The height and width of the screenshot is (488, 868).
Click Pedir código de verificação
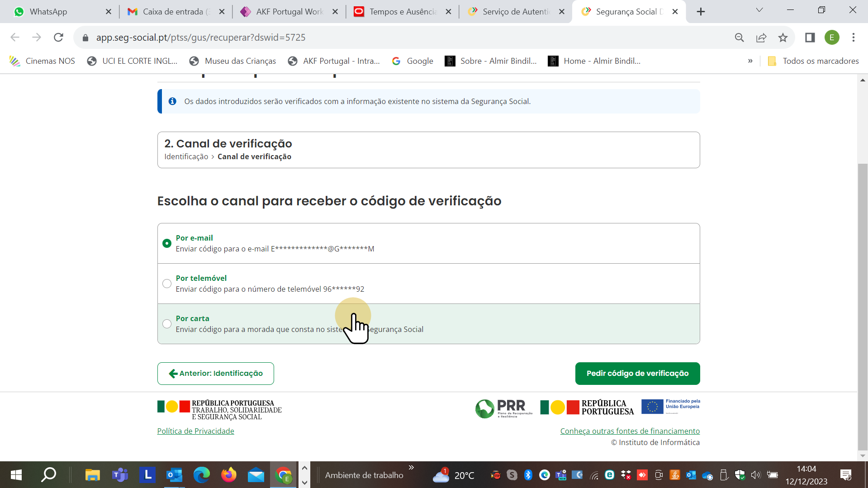click(637, 373)
